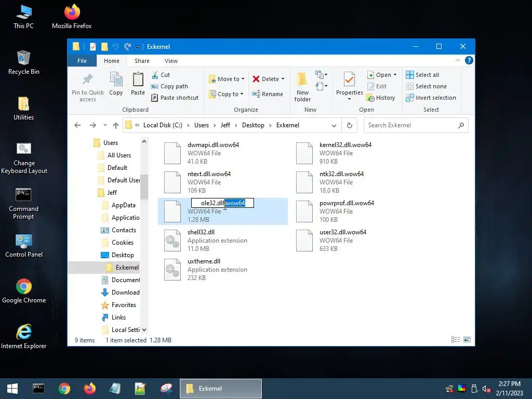Open the recent locations dropdown
This screenshot has height=399, width=532.
[105, 125]
